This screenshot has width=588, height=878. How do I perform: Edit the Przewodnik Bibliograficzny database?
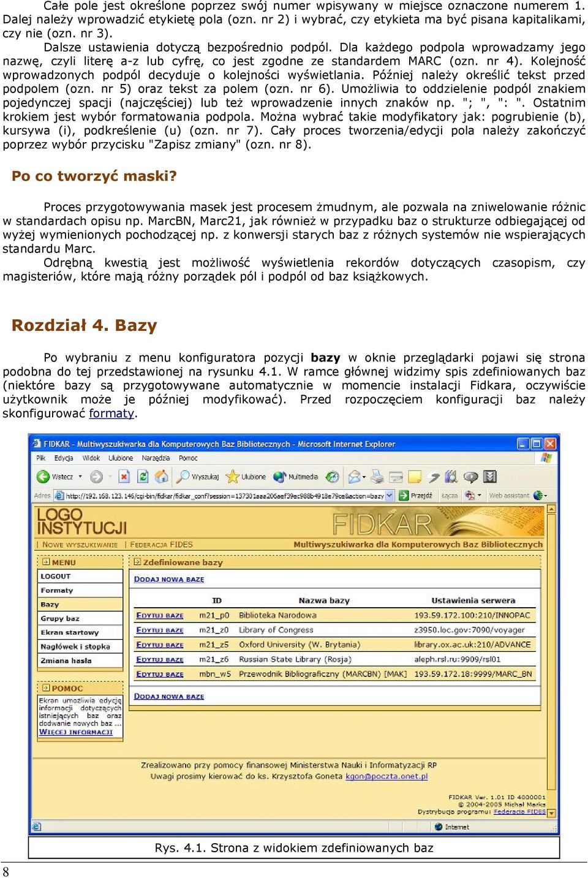click(x=159, y=674)
